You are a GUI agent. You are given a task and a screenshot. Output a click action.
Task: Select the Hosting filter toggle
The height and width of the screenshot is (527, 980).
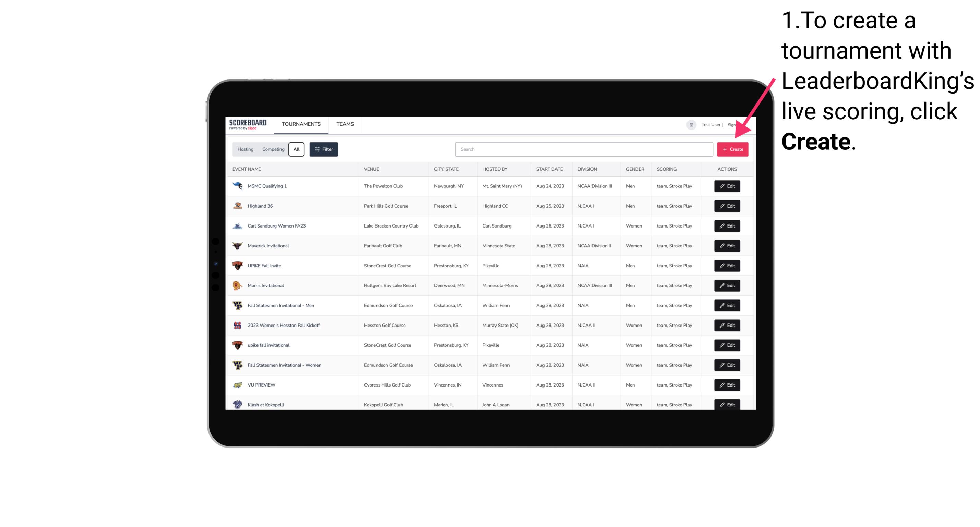tap(246, 149)
